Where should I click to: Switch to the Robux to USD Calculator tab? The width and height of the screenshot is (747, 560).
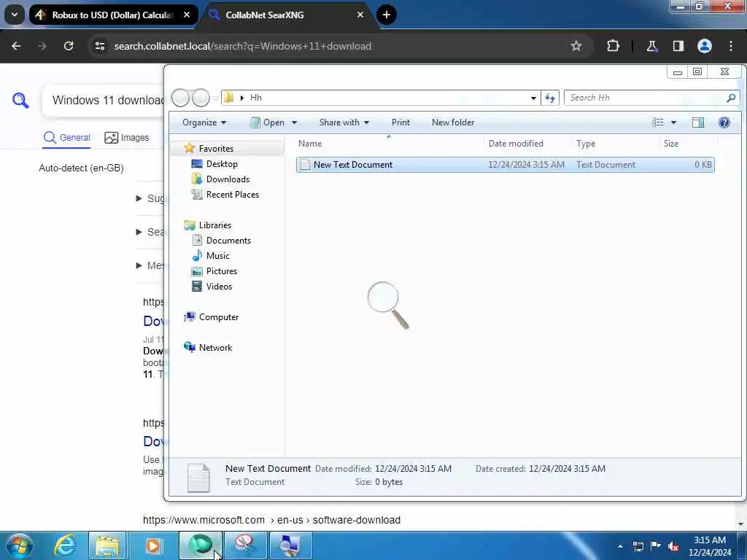113,15
